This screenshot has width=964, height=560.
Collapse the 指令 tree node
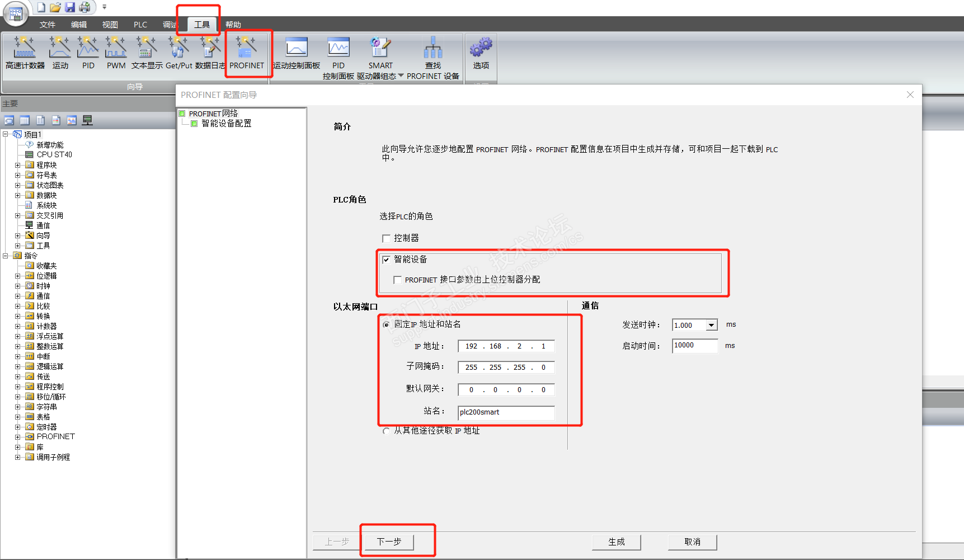pos(6,256)
